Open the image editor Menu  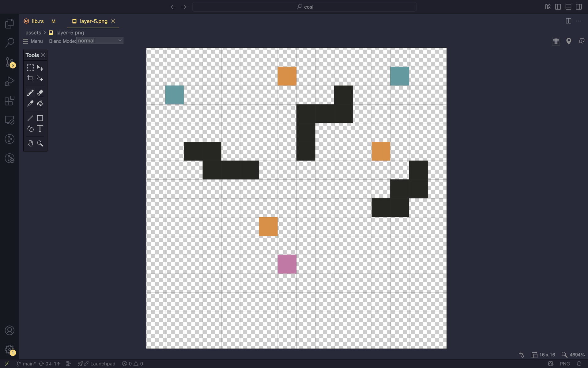coord(33,41)
